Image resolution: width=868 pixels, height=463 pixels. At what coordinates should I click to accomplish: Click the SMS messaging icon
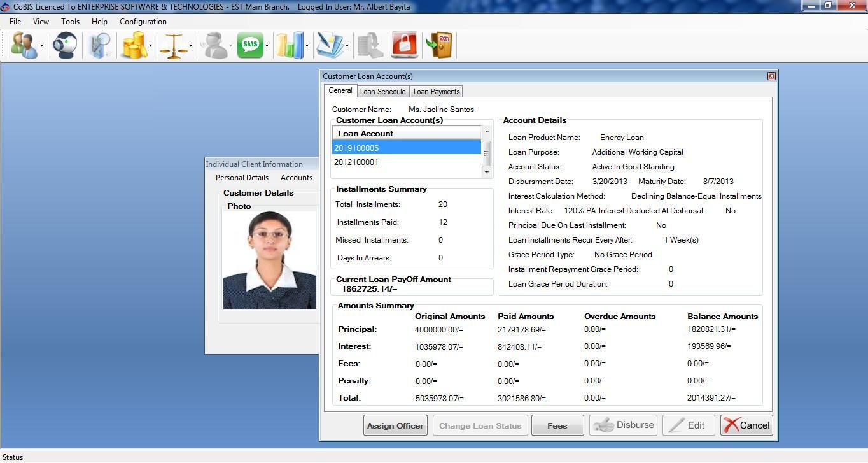(250, 45)
